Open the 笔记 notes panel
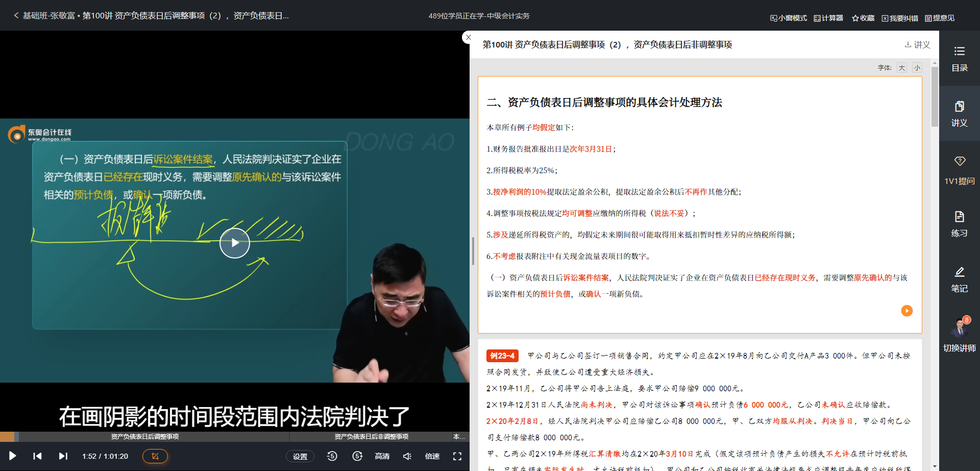The width and height of the screenshot is (980, 471). (959, 279)
